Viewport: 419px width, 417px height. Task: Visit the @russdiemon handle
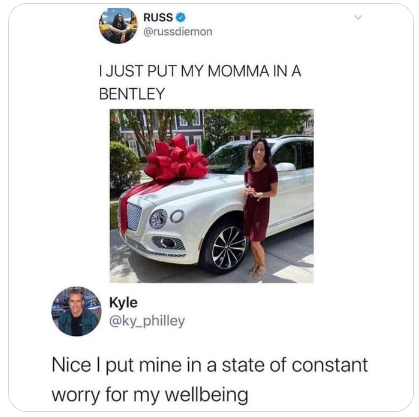[178, 32]
